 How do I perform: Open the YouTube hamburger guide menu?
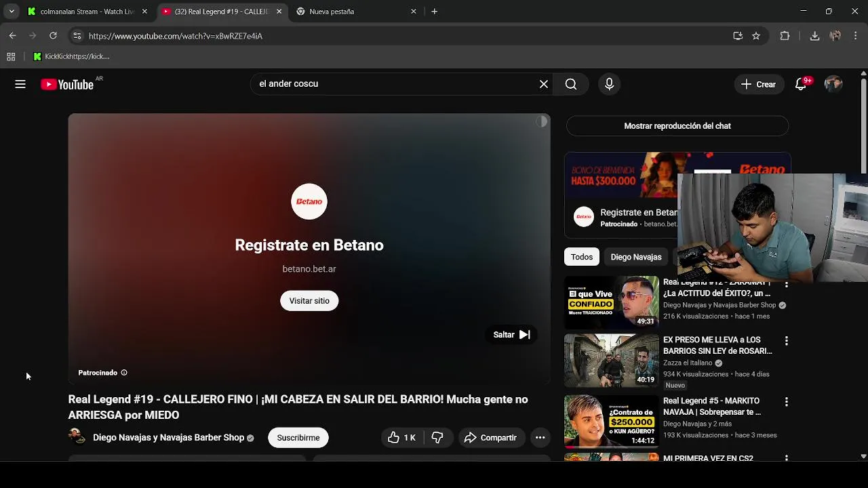tap(20, 84)
